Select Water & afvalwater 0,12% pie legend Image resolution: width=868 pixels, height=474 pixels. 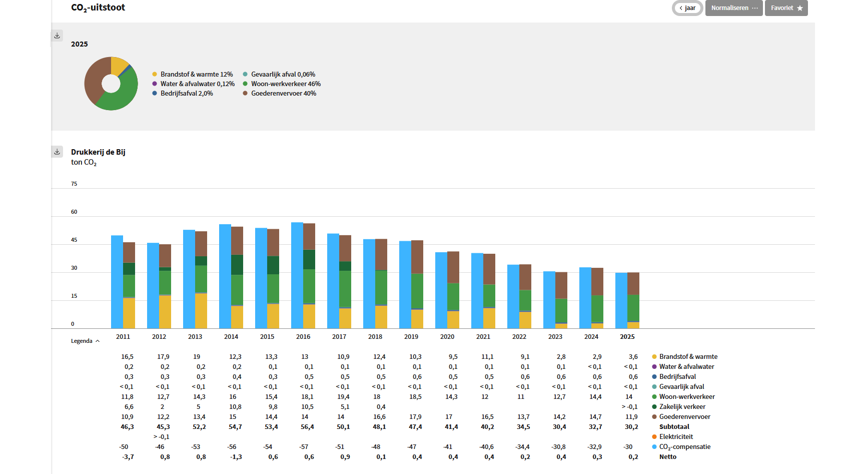(194, 84)
